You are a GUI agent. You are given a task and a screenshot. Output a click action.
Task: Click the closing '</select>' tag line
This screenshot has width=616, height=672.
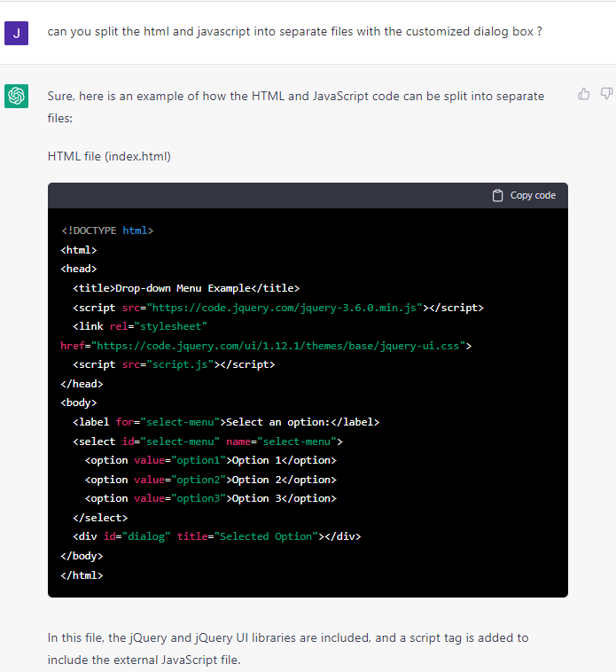coord(100,518)
